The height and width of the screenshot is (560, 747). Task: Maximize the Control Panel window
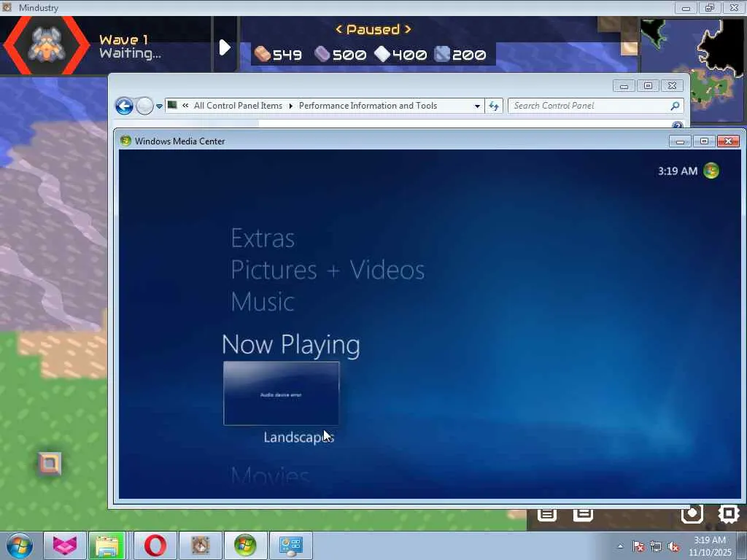648,86
